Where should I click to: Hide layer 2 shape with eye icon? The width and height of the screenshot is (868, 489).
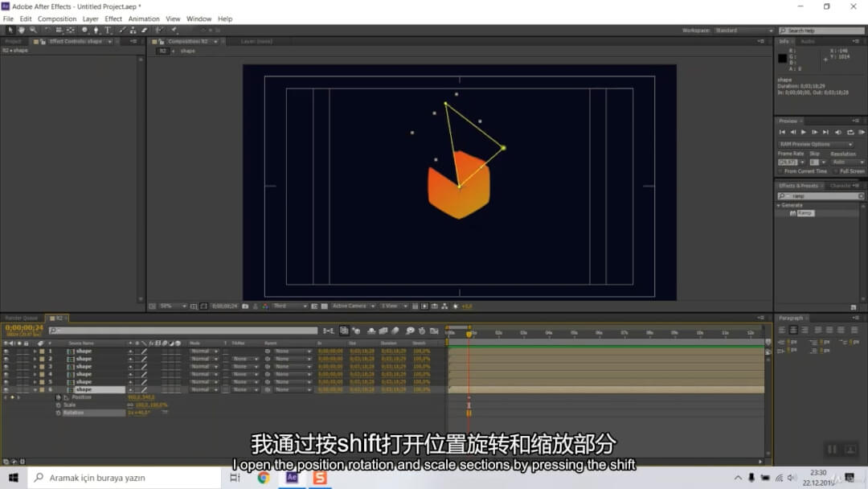click(x=6, y=359)
